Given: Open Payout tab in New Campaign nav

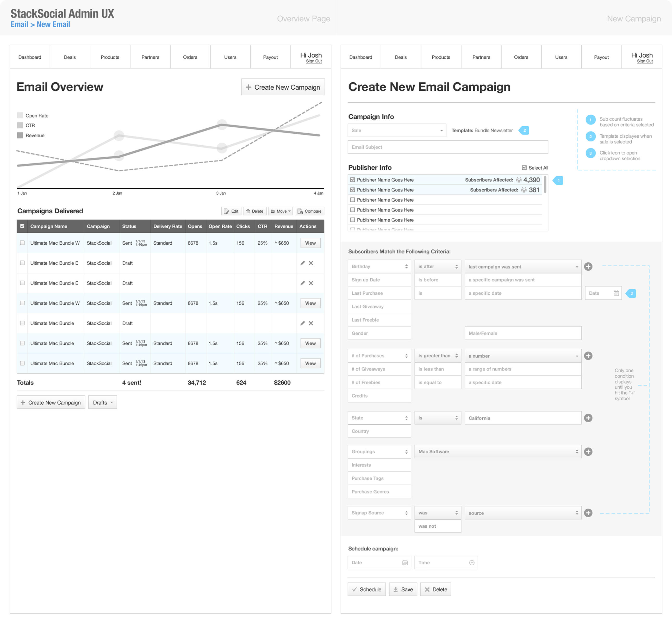Looking at the screenshot, I should tap(601, 57).
